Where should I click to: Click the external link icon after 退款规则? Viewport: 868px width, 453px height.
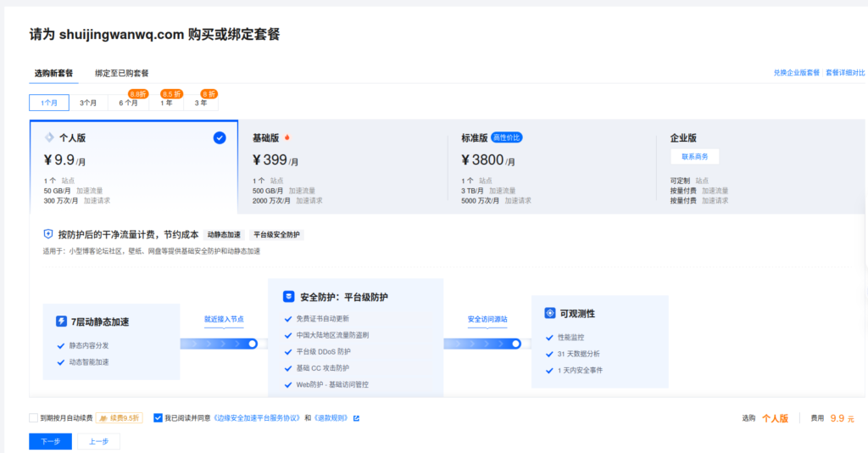[x=357, y=418]
